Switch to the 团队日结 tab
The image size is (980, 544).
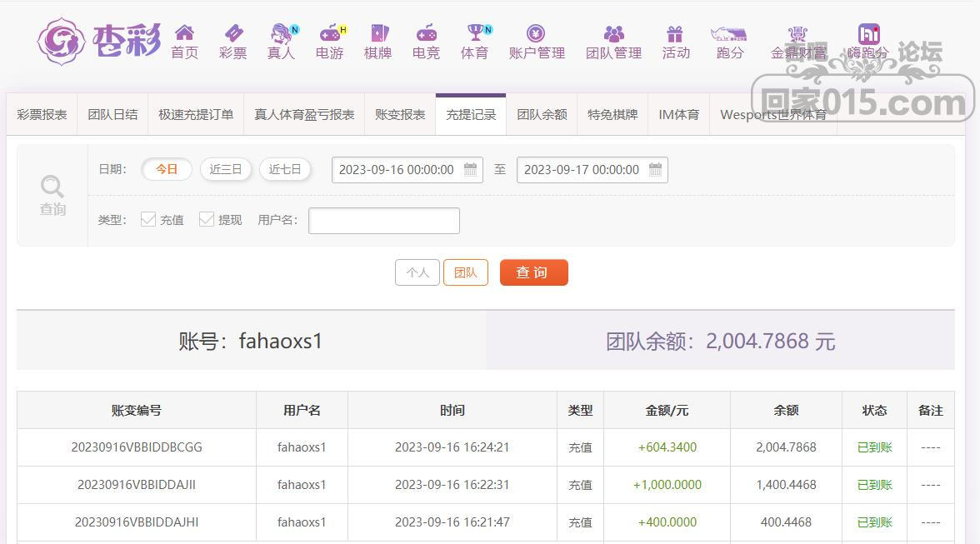pyautogui.click(x=112, y=115)
